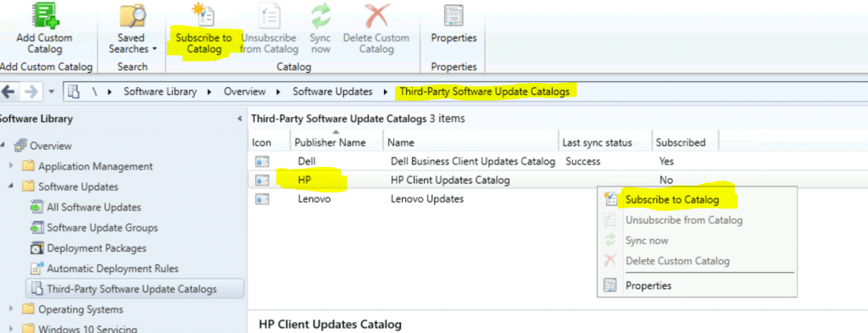This screenshot has width=868, height=333.
Task: Open Deployment Packages node
Action: tap(97, 248)
